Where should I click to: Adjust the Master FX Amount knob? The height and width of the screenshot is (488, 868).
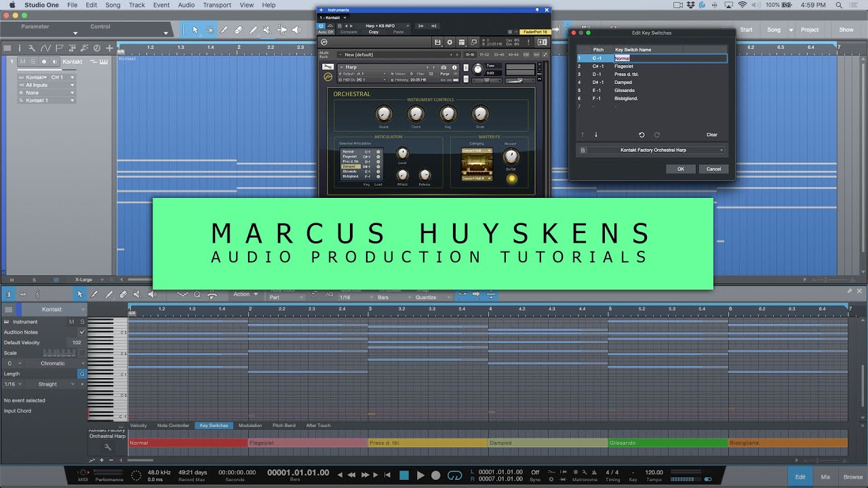(x=511, y=157)
